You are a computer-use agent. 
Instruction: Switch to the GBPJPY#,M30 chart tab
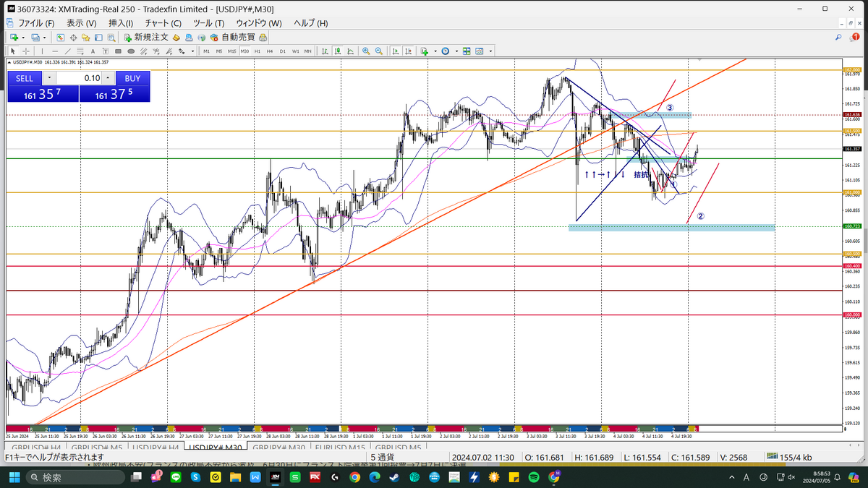[x=278, y=448]
